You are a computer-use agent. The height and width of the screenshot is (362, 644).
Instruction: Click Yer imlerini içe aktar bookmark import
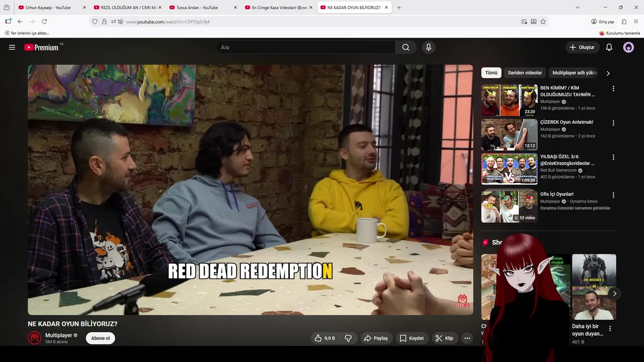27,33
